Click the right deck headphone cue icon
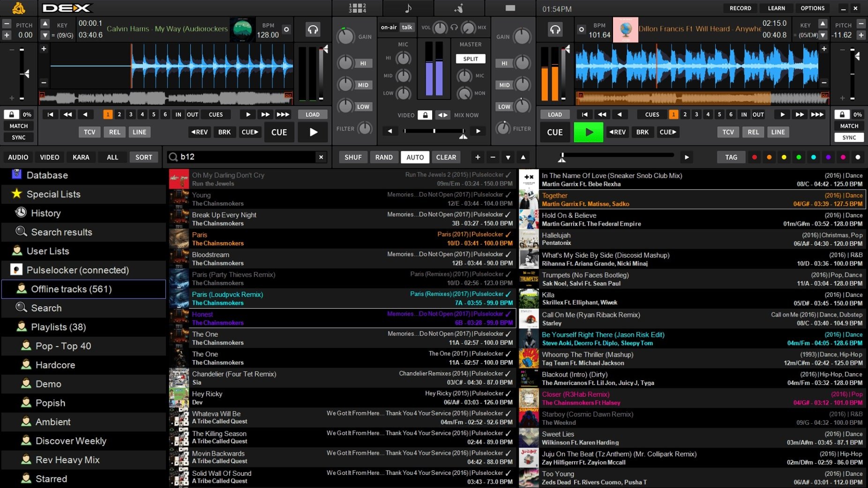The width and height of the screenshot is (868, 488). [555, 30]
